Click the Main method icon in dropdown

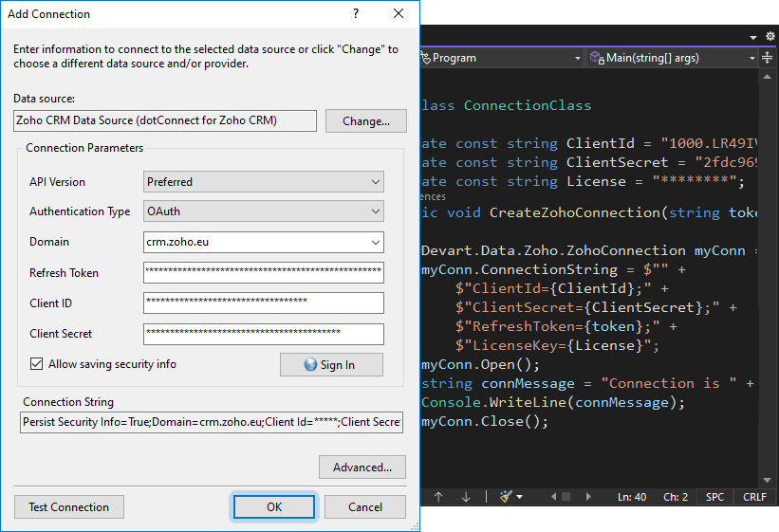point(596,58)
